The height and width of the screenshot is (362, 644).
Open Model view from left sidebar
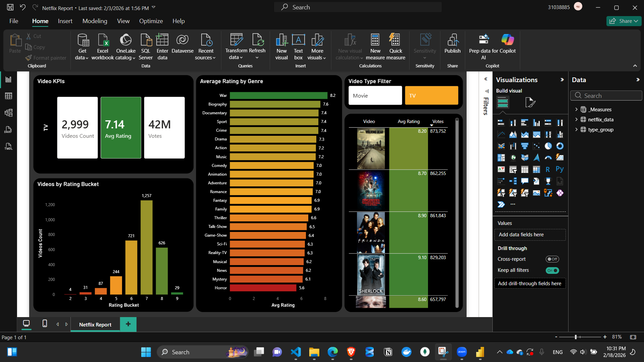coord(9,113)
